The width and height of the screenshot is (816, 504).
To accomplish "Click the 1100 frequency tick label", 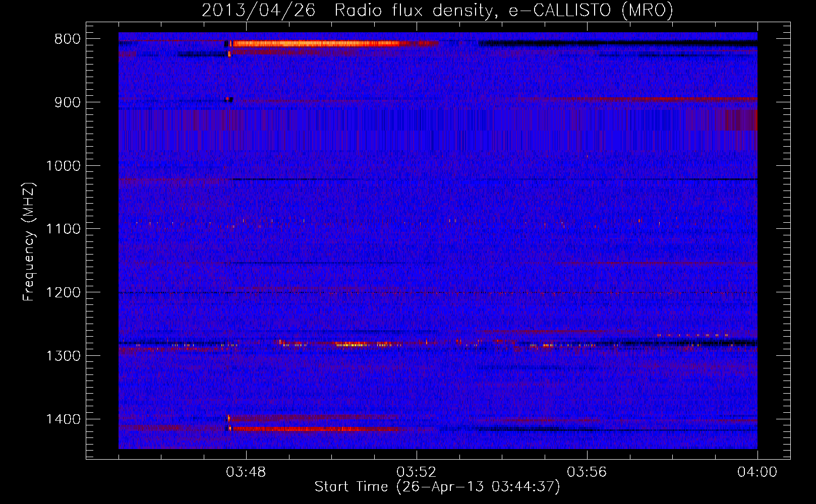I will click(64, 229).
